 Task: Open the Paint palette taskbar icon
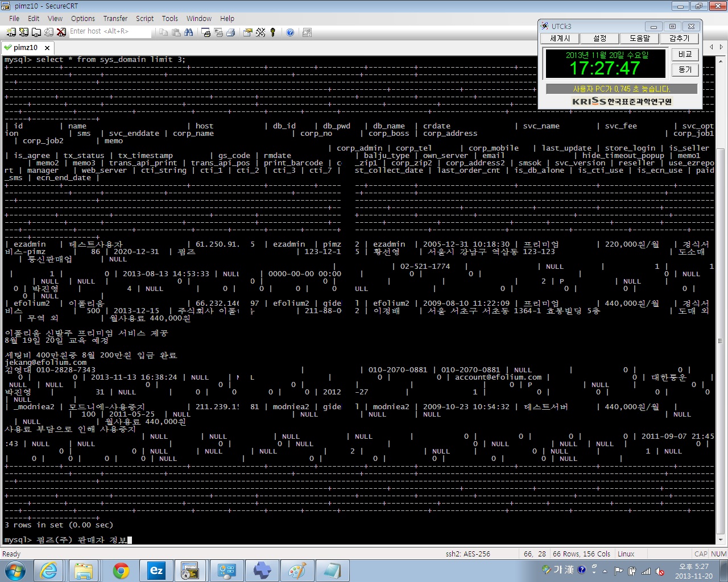pyautogui.click(x=297, y=571)
